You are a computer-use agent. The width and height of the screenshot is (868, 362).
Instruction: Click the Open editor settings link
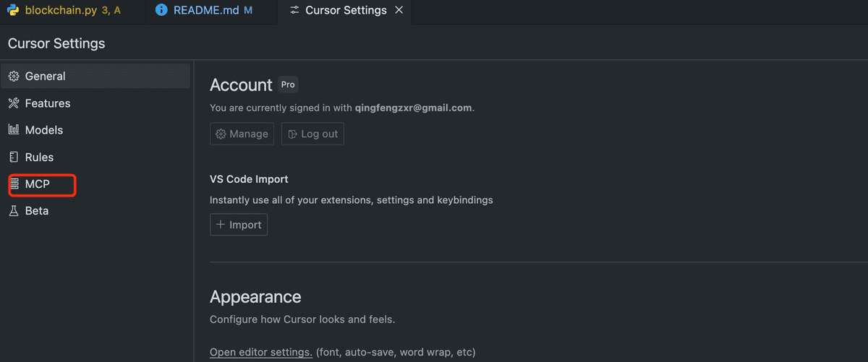click(x=261, y=353)
